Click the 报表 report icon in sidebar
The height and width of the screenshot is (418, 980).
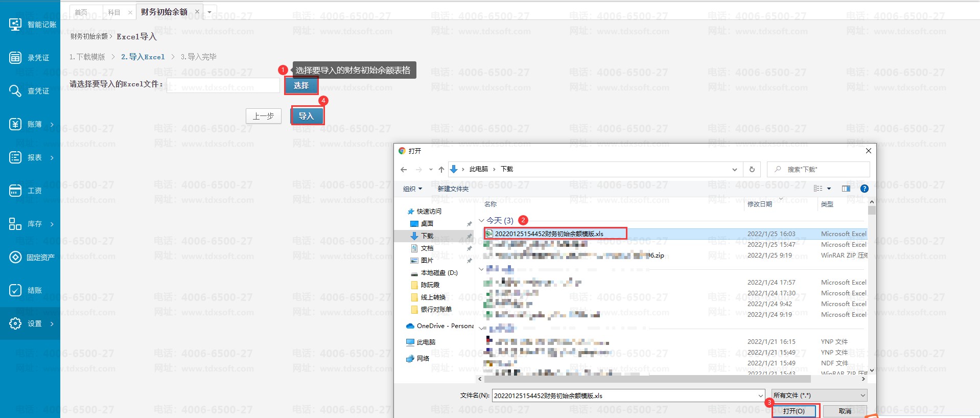(x=15, y=157)
